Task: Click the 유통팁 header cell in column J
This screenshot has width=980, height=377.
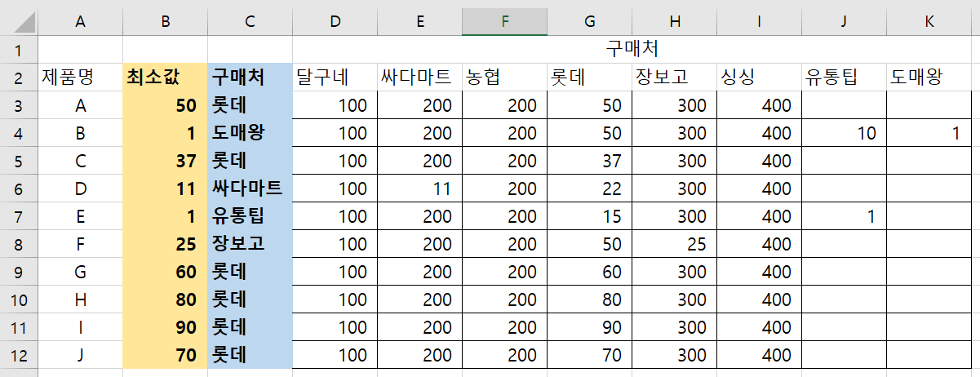Action: pyautogui.click(x=844, y=78)
